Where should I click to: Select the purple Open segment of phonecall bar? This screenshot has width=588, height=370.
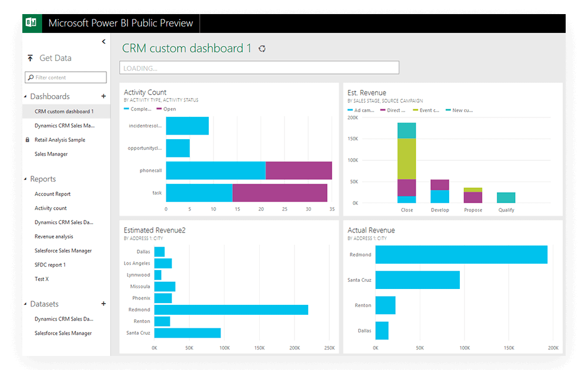tap(299, 170)
